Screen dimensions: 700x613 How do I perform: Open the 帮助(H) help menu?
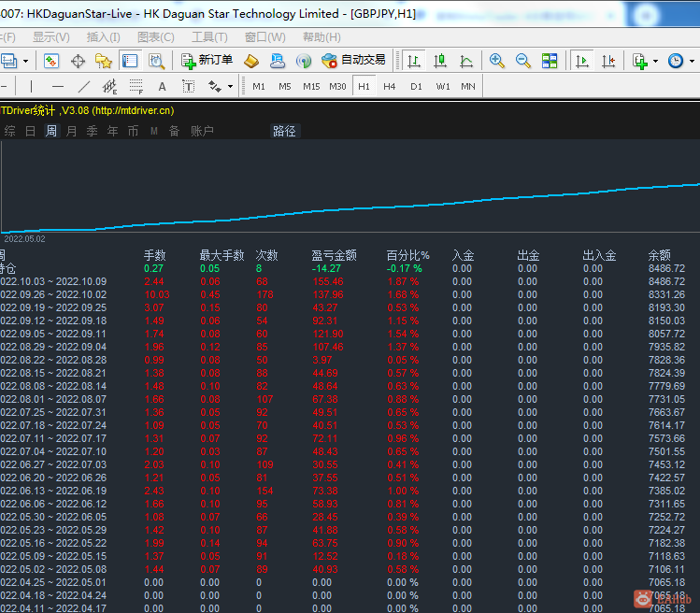(x=321, y=37)
